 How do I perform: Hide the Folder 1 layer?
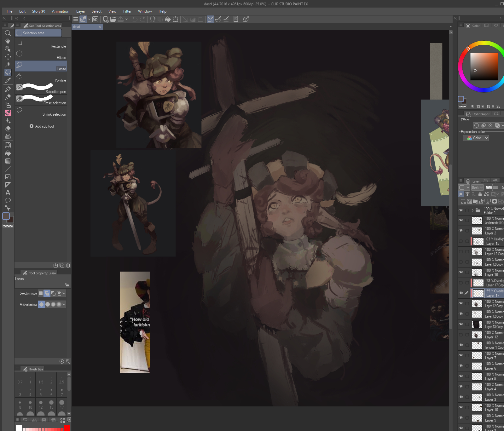click(x=461, y=210)
